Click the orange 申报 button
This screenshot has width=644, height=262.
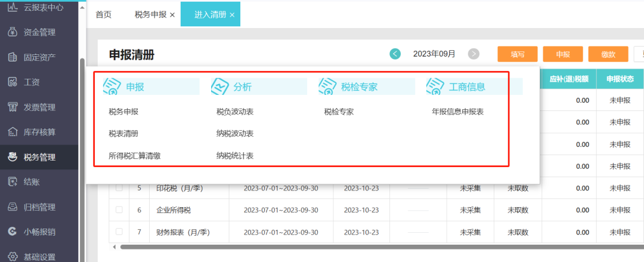(563, 54)
